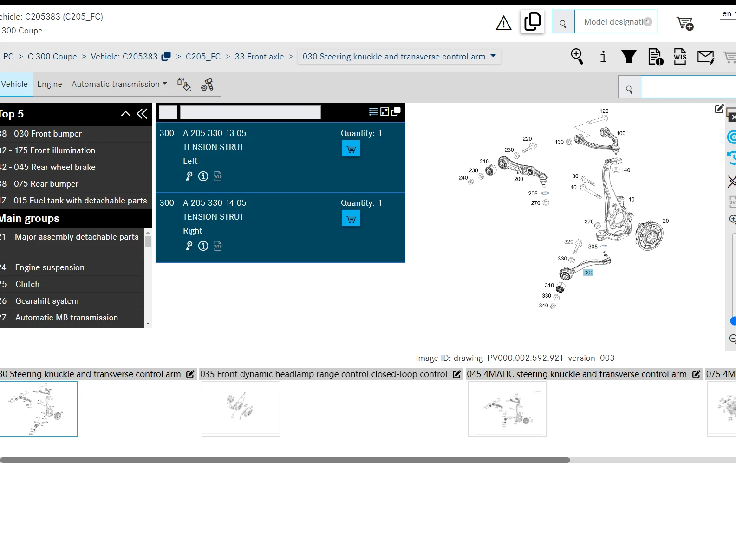Open the information 'i' toolbar icon
The height and width of the screenshot is (560, 736).
point(603,57)
